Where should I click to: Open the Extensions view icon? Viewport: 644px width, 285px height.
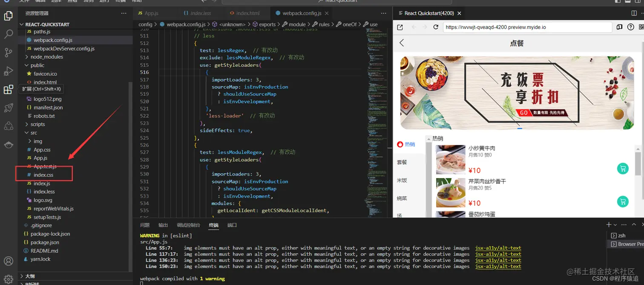pos(9,89)
